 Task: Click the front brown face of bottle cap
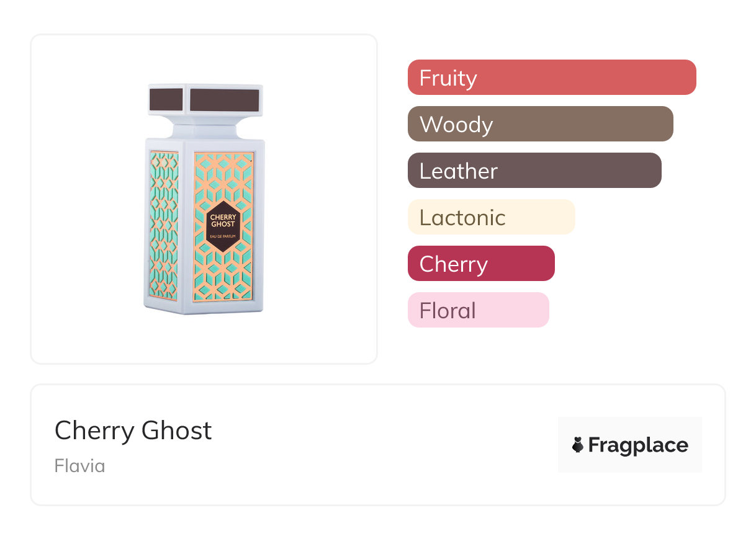click(224, 100)
